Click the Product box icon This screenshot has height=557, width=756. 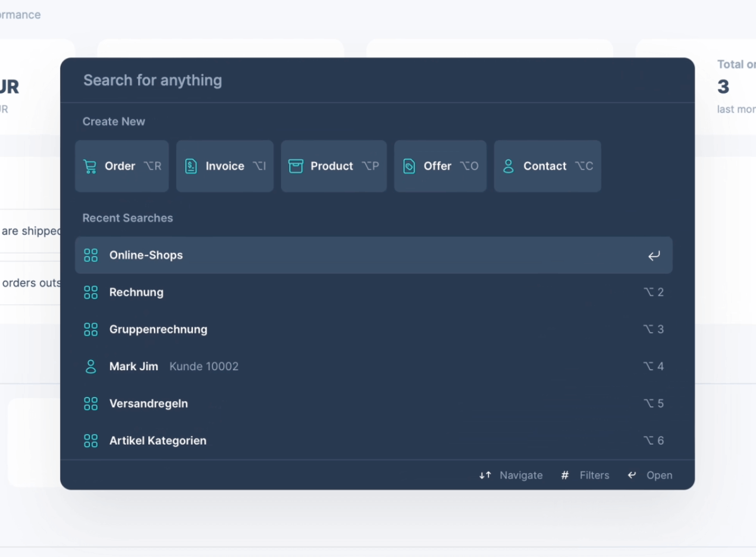pyautogui.click(x=295, y=166)
